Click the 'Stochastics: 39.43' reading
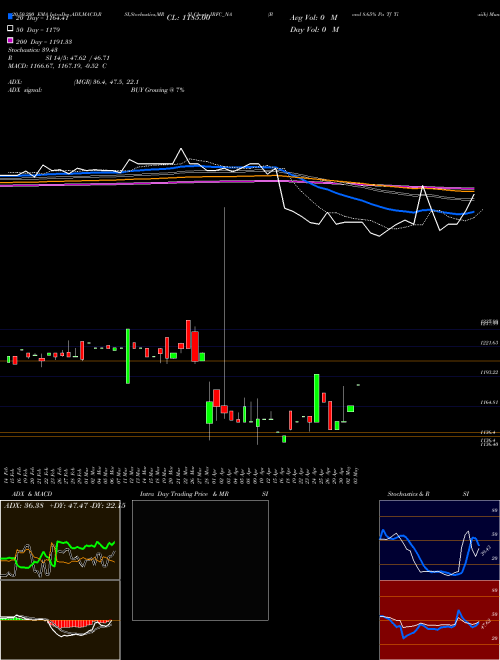500x660 pixels. 33,50
